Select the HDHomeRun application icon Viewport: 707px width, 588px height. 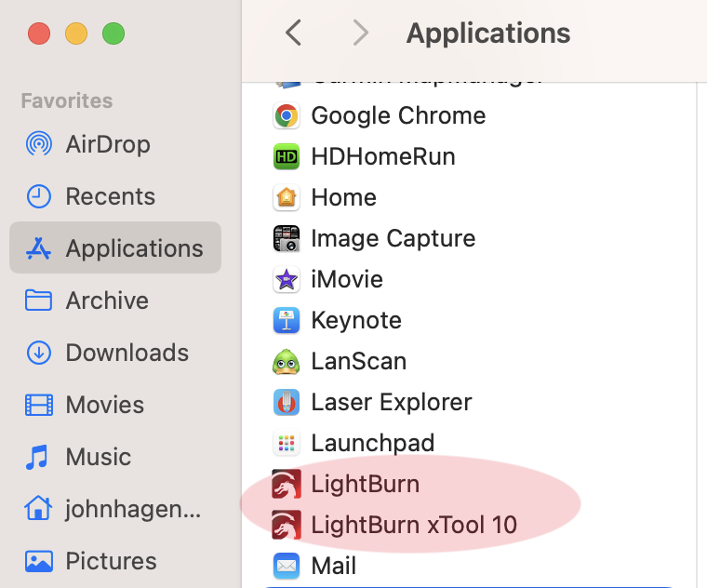click(x=287, y=156)
